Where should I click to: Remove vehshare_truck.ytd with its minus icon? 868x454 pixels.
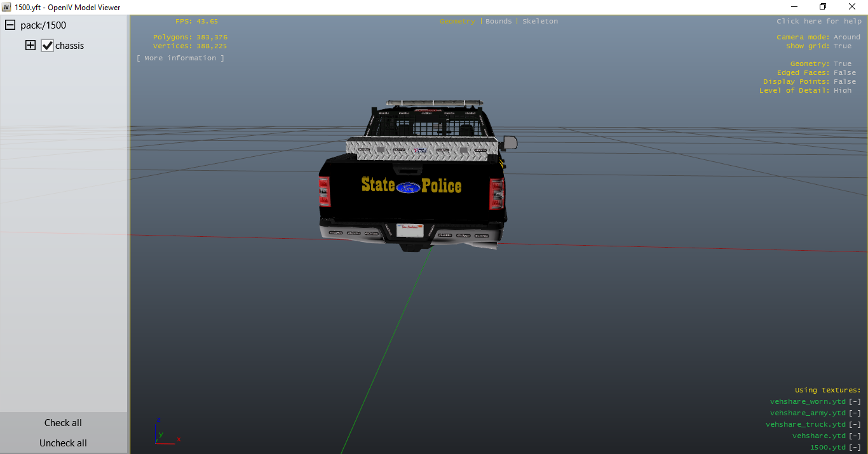pyautogui.click(x=855, y=425)
